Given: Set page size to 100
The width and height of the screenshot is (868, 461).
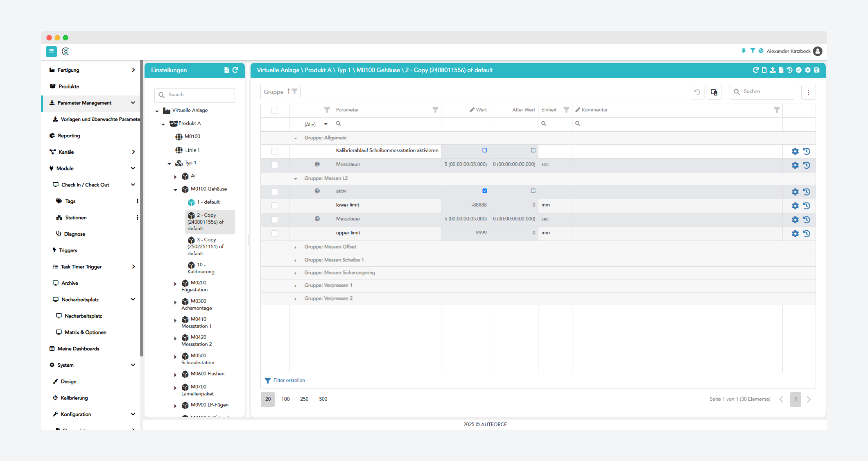Looking at the screenshot, I should (x=285, y=399).
